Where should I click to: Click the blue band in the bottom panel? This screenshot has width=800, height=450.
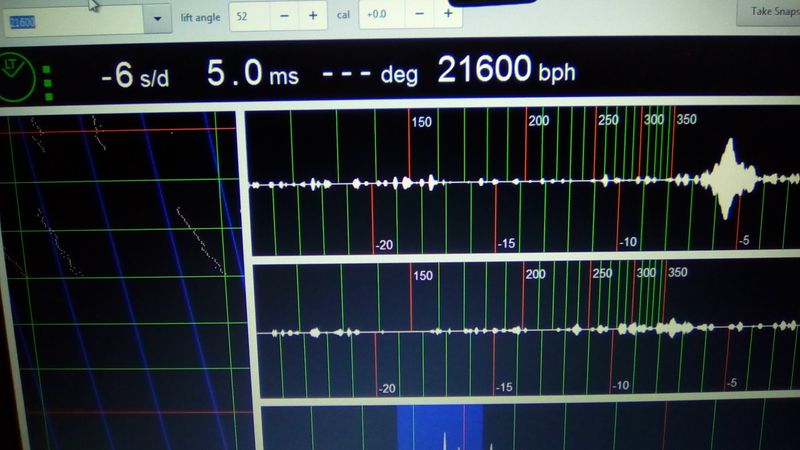tap(440, 428)
